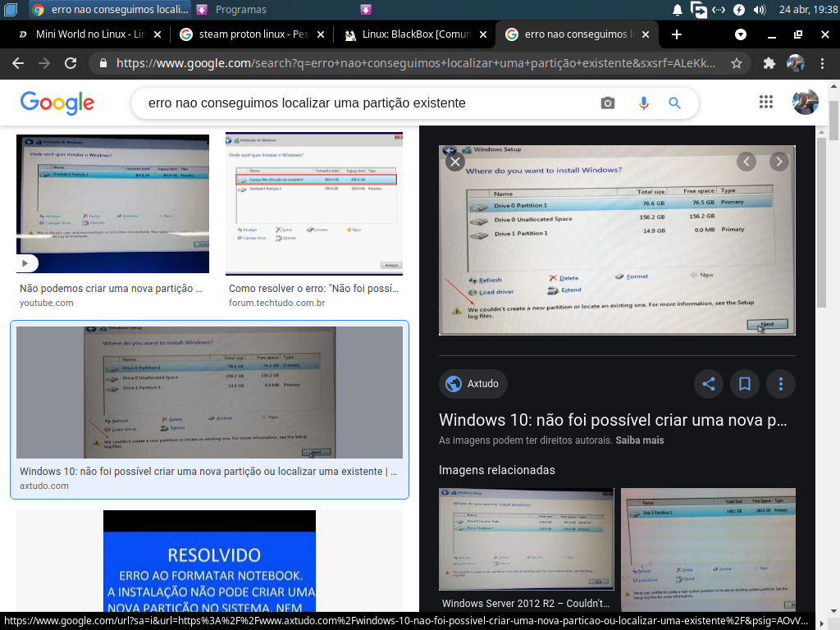
Task: Open the Chrome tab search dropdown
Action: pos(741,34)
